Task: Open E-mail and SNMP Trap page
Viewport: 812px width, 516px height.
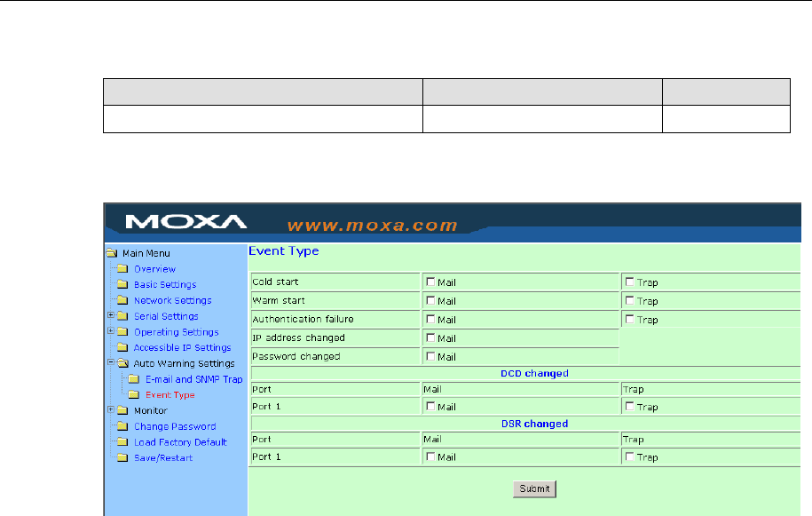Action: coord(194,379)
